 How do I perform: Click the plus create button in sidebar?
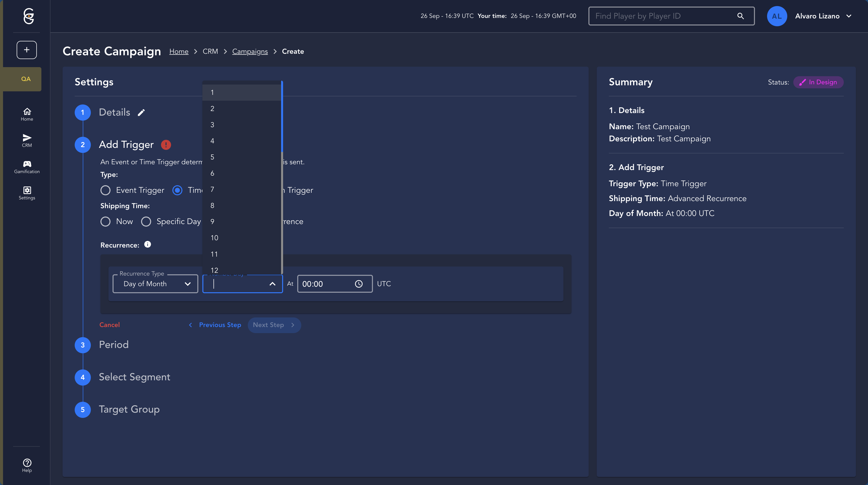pos(26,50)
